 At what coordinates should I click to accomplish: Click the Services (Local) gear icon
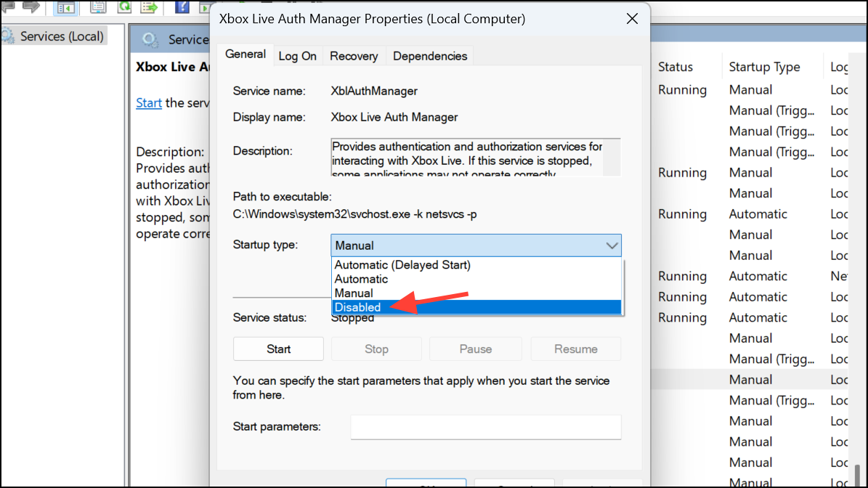click(x=8, y=36)
